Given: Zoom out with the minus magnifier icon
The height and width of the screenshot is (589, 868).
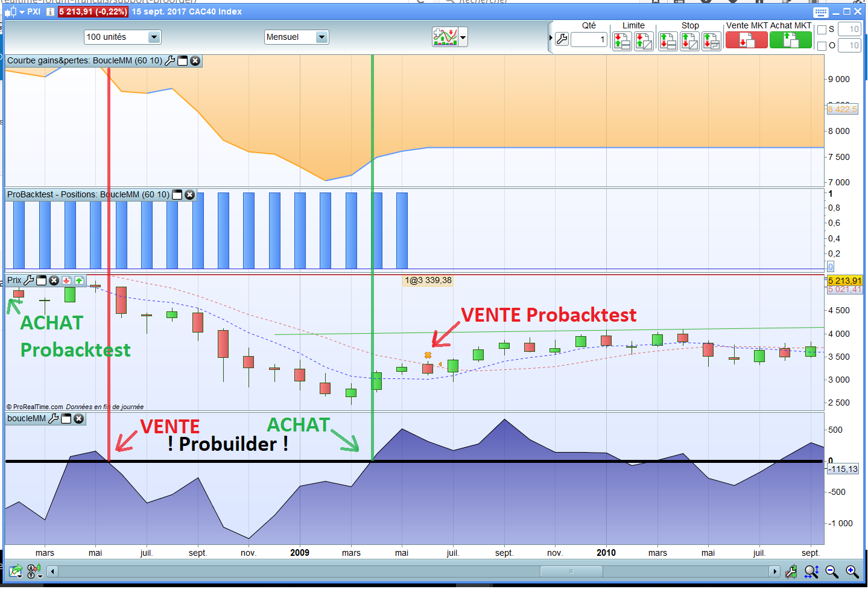Looking at the screenshot, I should coord(832,571).
